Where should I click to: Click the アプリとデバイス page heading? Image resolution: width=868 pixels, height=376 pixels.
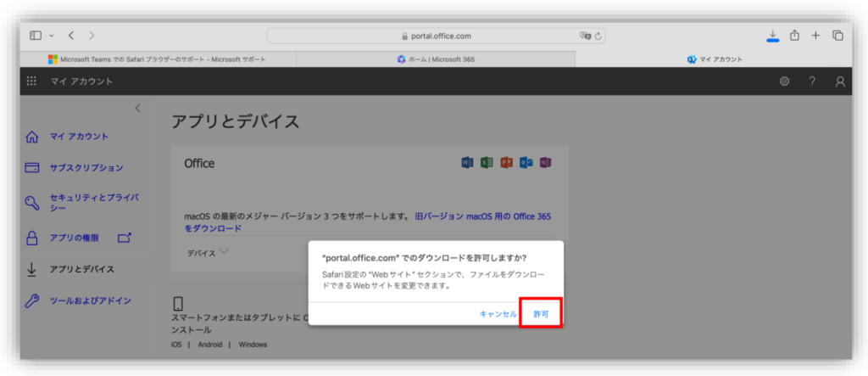[x=236, y=121]
